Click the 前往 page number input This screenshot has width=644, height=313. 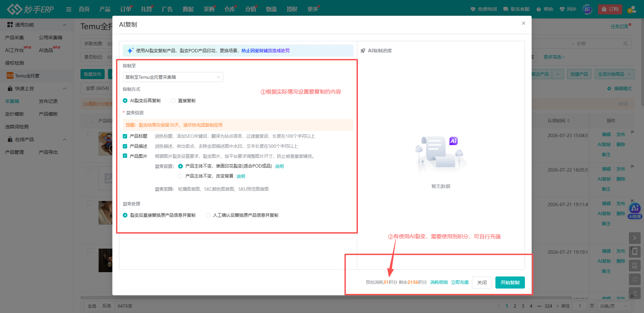click(580, 306)
